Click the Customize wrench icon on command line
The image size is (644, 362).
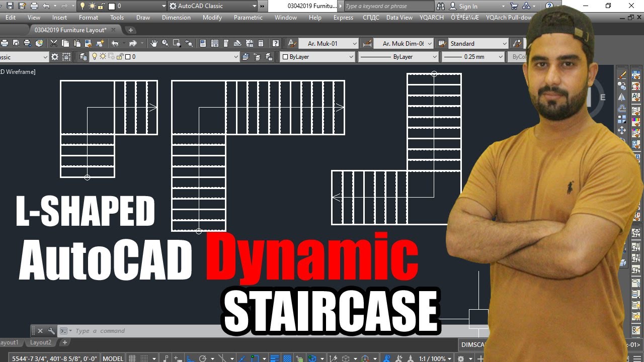(x=51, y=331)
